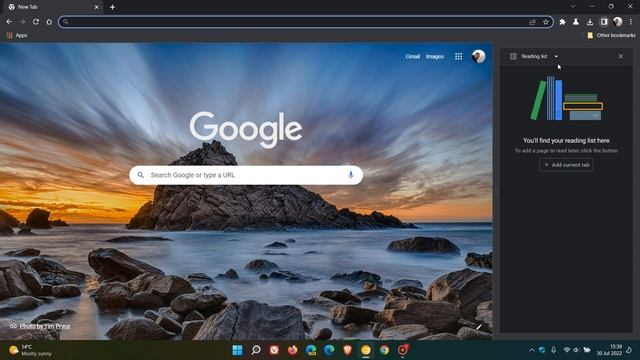This screenshot has height=360, width=640.
Task: Open the clock showing 30 Jul 2022
Action: coord(609,350)
